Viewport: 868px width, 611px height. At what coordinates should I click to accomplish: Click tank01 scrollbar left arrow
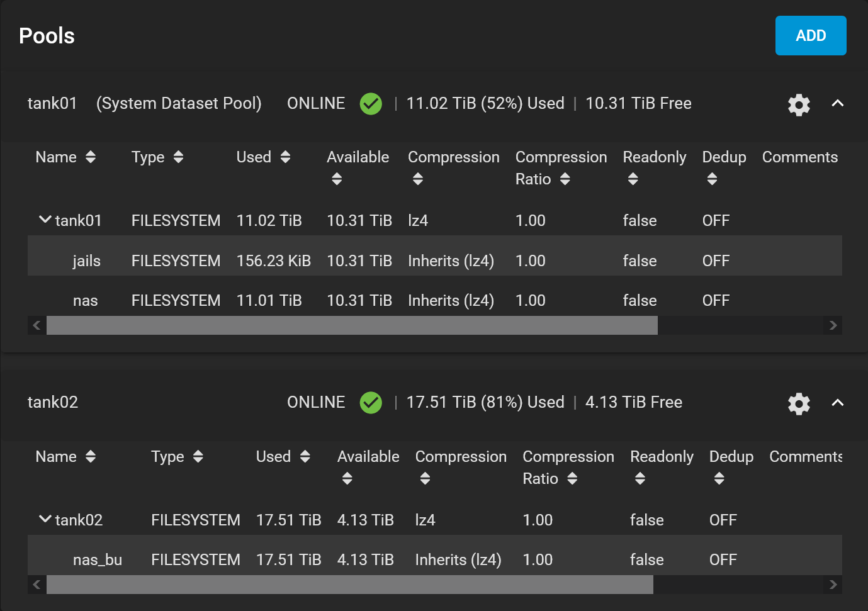[37, 325]
